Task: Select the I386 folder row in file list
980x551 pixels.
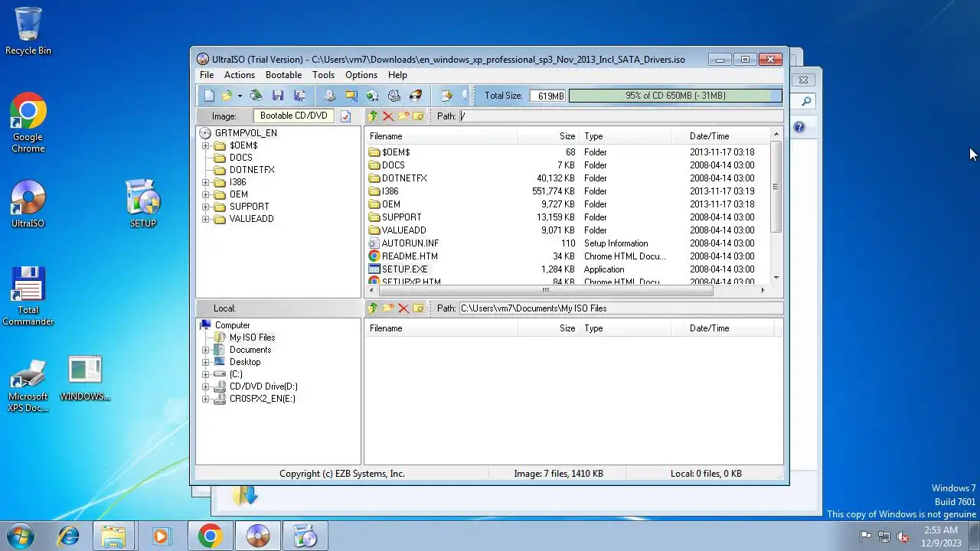Action: (567, 191)
